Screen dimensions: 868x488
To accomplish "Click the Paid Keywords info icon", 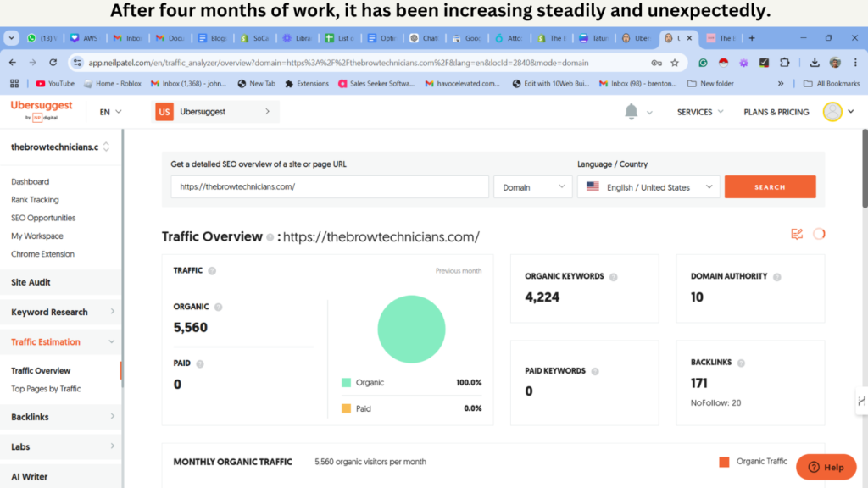I will [595, 371].
